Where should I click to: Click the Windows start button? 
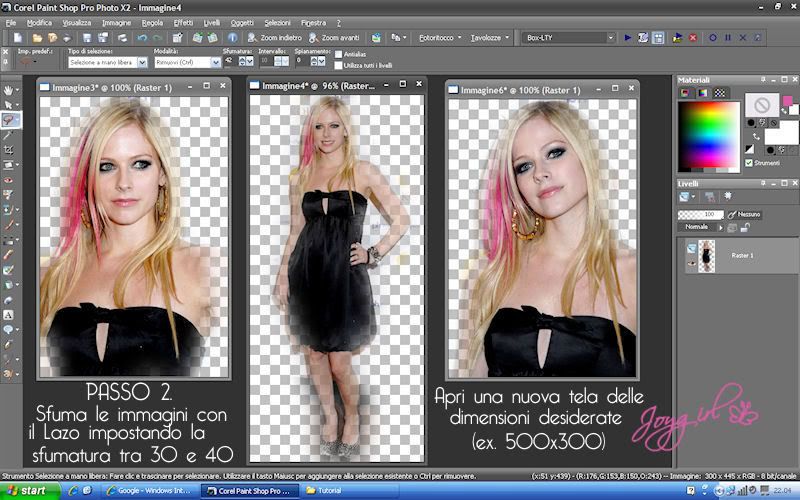[x=28, y=491]
